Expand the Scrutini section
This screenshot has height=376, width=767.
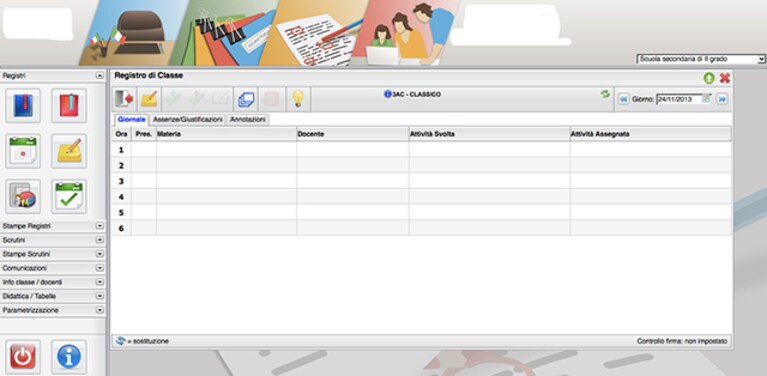(100, 240)
